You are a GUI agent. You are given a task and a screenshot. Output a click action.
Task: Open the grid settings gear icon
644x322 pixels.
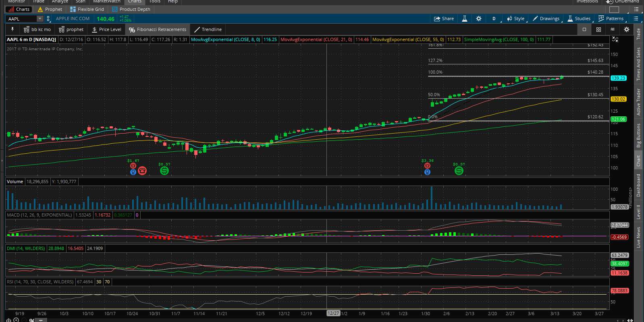626,29
